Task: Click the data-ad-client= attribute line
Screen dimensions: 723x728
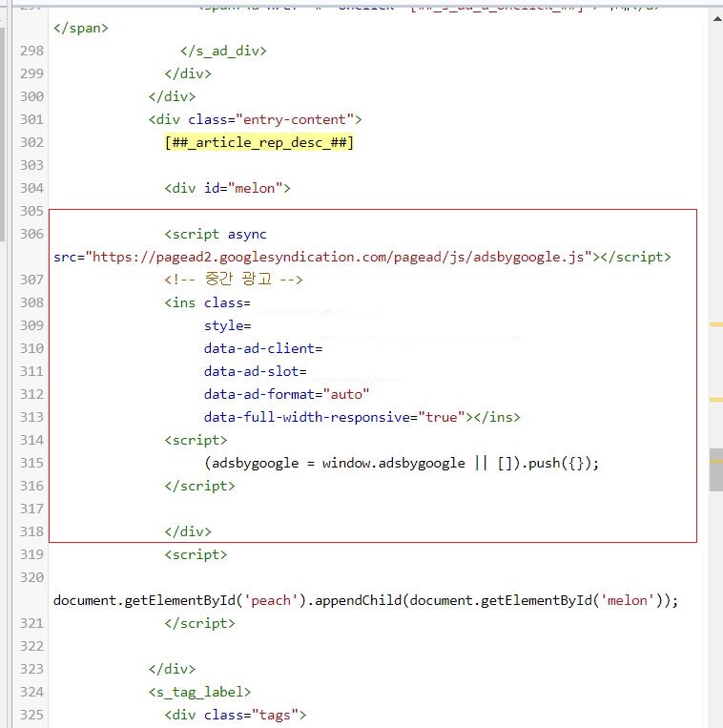Action: (x=263, y=348)
